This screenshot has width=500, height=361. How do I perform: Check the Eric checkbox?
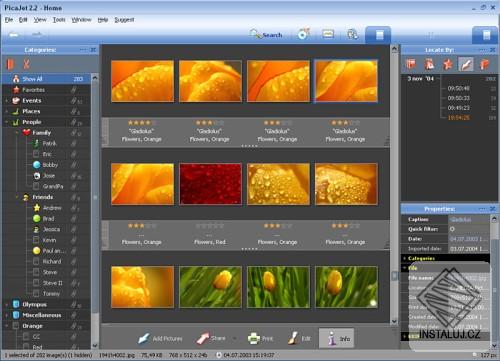coord(36,154)
